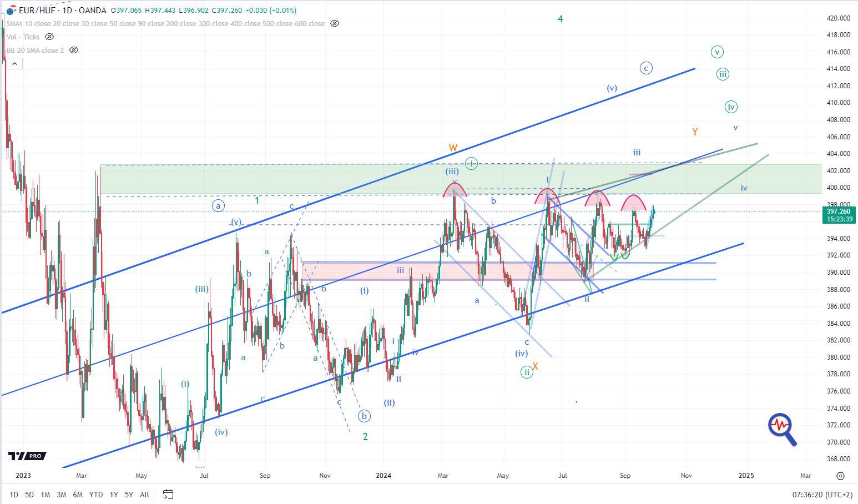Toggle visibility of Vol Ticks indicator
The height and width of the screenshot is (504, 858).
49,37
